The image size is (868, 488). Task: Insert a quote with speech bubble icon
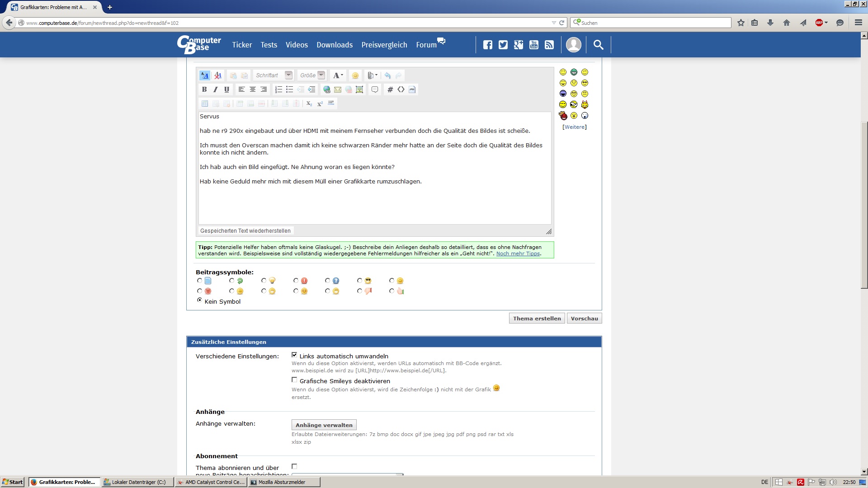[x=375, y=89]
